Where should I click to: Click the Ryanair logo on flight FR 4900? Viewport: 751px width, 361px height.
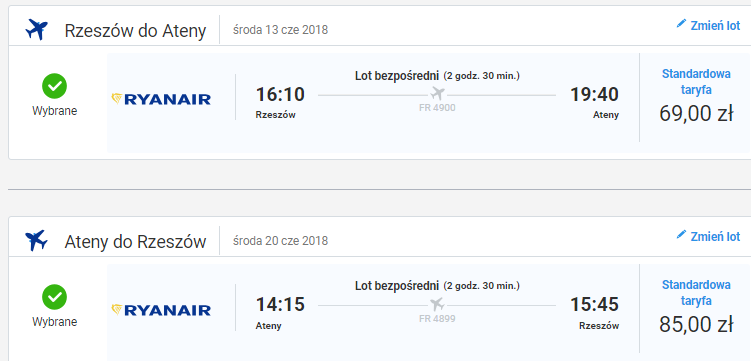point(161,99)
